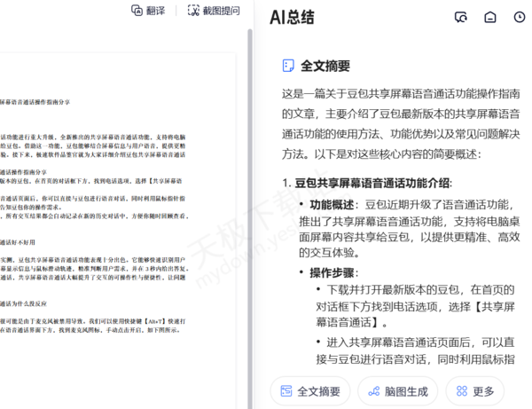Viewport: 532px width, 409px height.
Task: Click the 翻译 translate icon
Action: click(137, 11)
